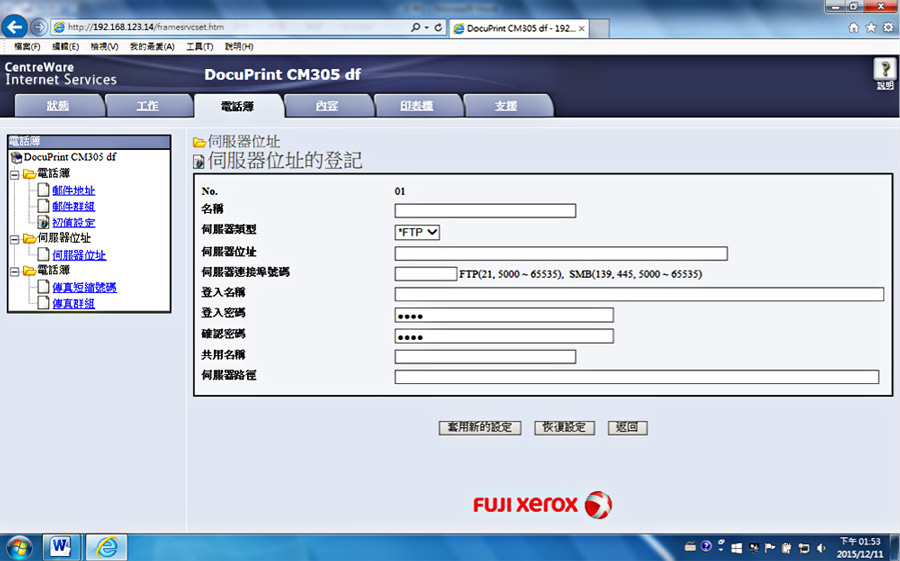This screenshot has height=561, width=900.
Task: Open the 說明(H) menu
Action: pyautogui.click(x=239, y=47)
